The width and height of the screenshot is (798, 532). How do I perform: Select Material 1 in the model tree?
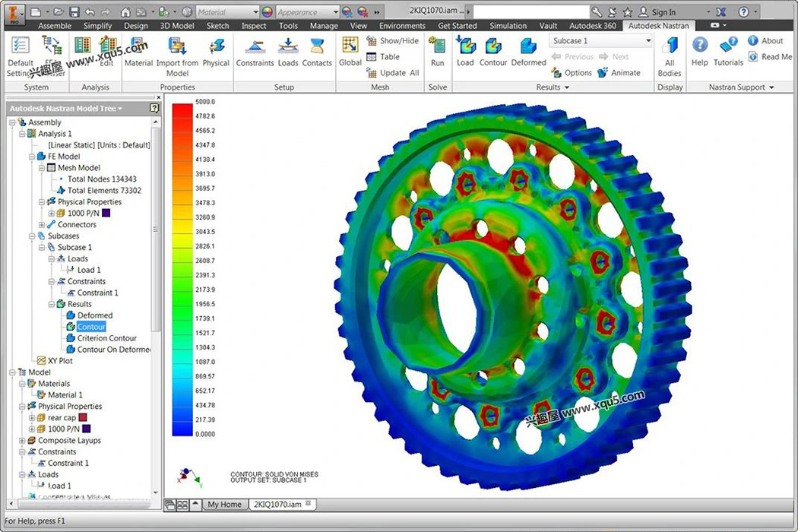click(x=65, y=395)
